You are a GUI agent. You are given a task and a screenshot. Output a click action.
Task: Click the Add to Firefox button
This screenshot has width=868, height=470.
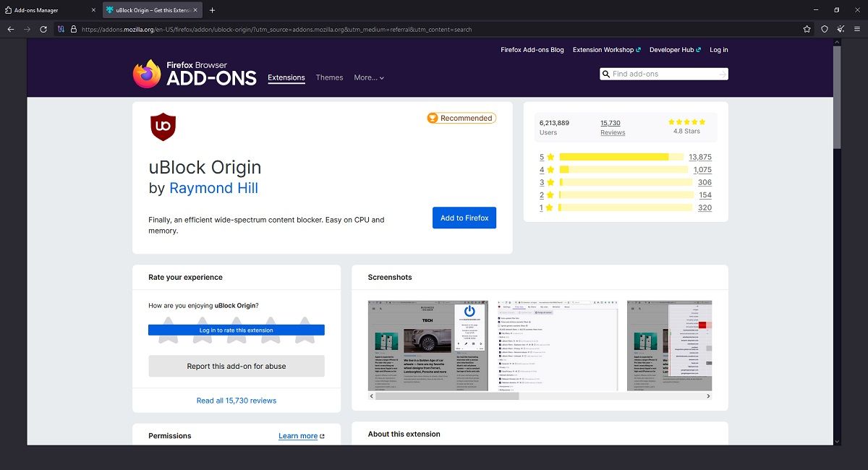pos(464,218)
